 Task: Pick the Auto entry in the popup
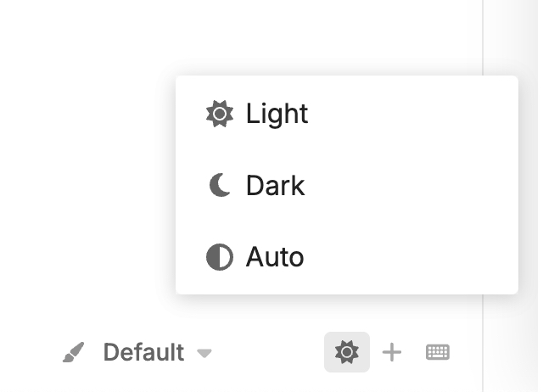(x=275, y=257)
